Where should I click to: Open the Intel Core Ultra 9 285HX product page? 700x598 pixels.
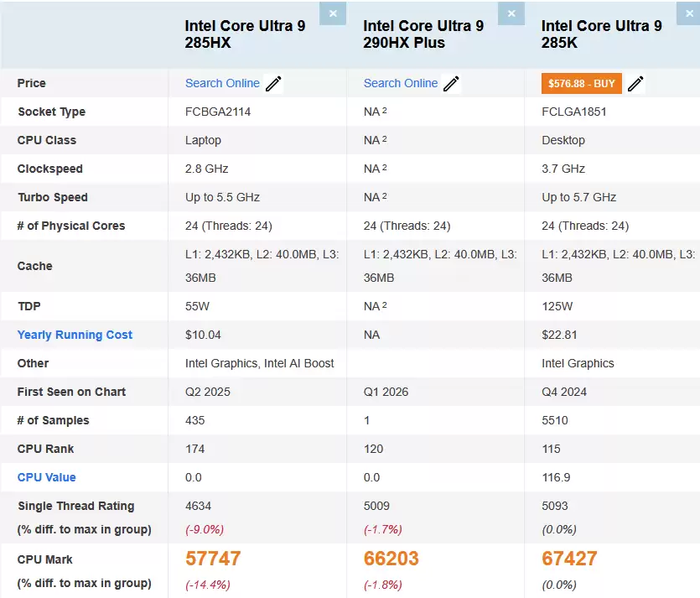point(244,34)
